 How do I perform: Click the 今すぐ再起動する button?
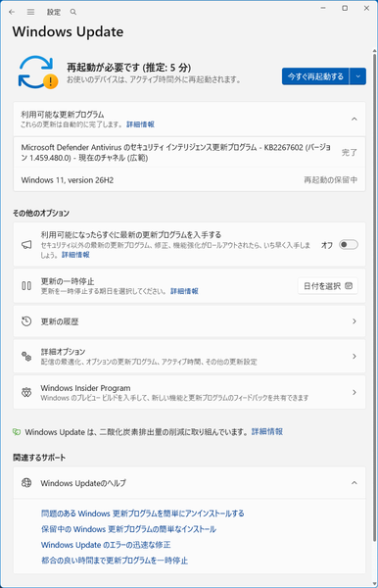click(x=315, y=76)
